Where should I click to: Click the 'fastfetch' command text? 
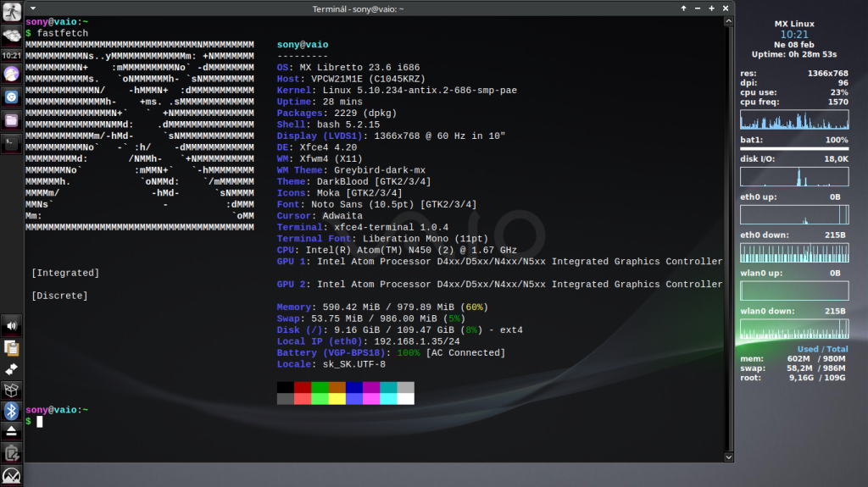tap(63, 33)
